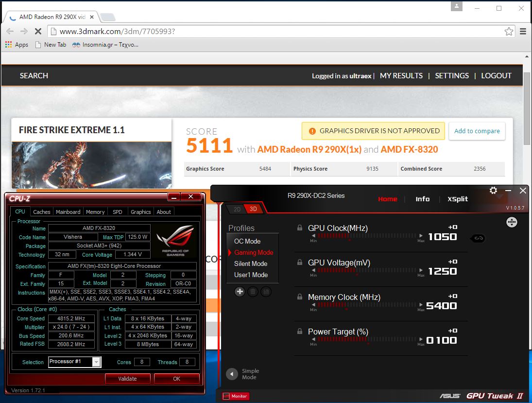
Task: Click the round sort icon at top right of GPU Tweak
Action: click(512, 222)
